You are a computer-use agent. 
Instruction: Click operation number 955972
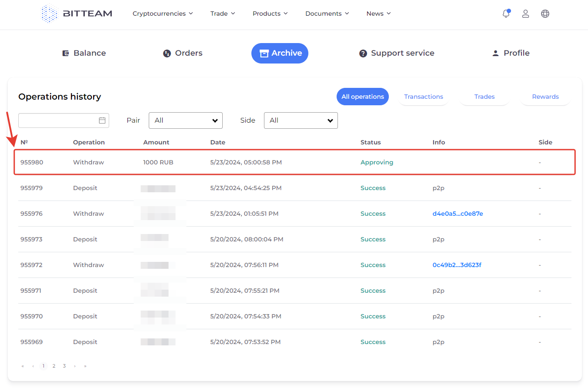tap(32, 265)
